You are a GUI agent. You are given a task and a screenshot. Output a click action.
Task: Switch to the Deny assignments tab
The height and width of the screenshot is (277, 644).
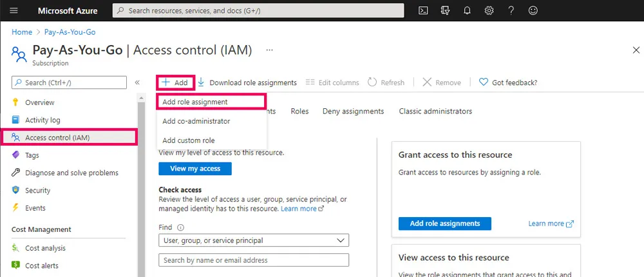coord(353,111)
